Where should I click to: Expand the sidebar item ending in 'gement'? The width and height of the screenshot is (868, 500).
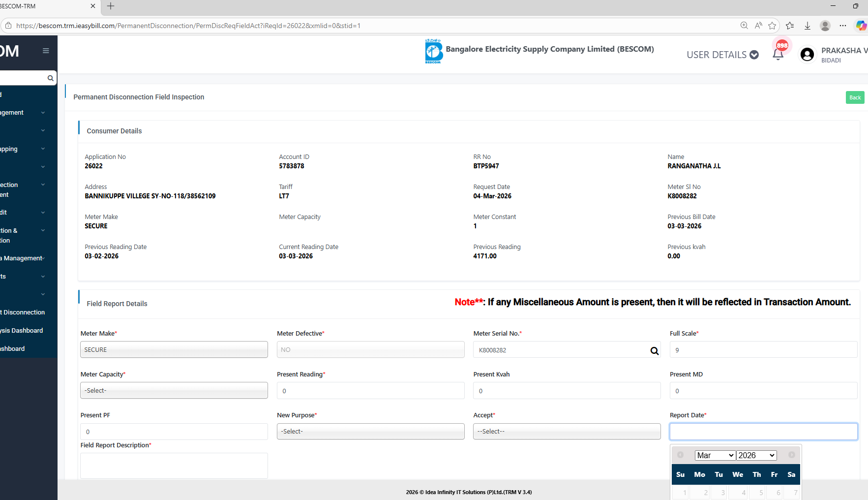click(24, 113)
